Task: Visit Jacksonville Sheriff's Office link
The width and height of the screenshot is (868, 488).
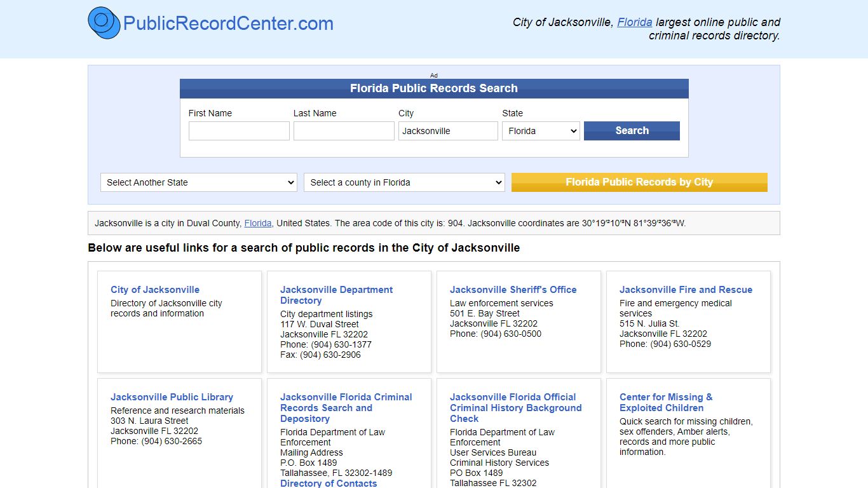Action: click(x=513, y=290)
